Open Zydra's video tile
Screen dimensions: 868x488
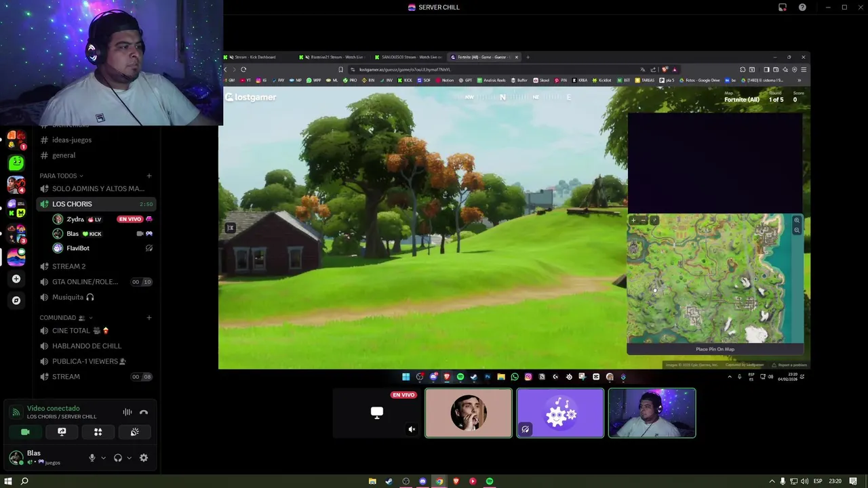[x=469, y=413]
